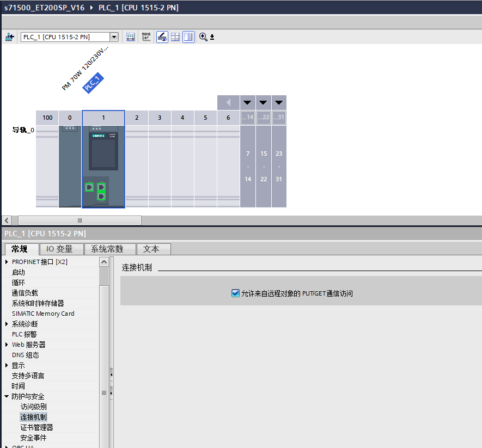Click the PLC_1 [CPU 1515-2 PN] breadcrumb
482x448 pixels.
tap(139, 8)
